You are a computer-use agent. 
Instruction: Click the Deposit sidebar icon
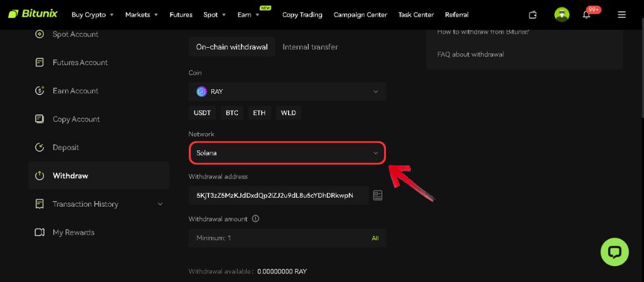(39, 147)
